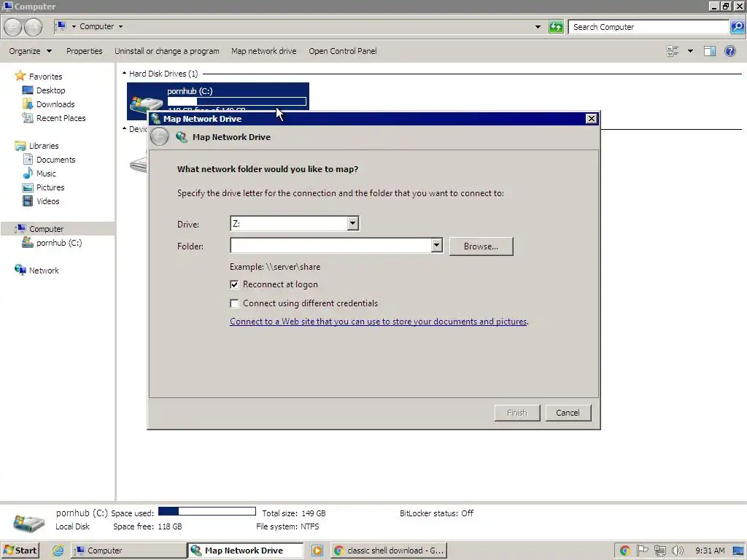Launch Internet Explorer from quick launch

[58, 551]
